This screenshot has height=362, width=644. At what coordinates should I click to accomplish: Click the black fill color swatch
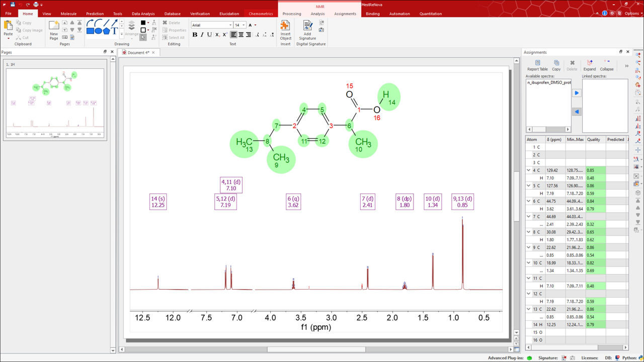pyautogui.click(x=143, y=23)
